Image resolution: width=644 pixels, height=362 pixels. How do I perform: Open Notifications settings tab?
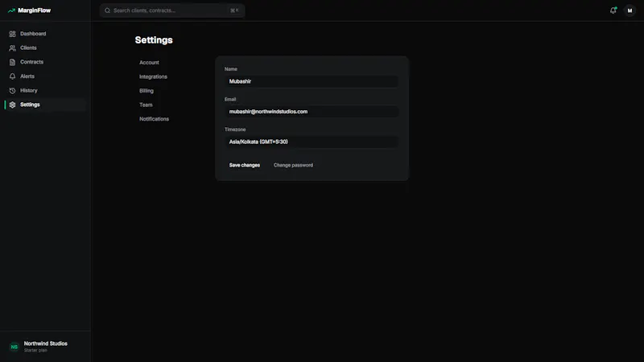coord(154,119)
